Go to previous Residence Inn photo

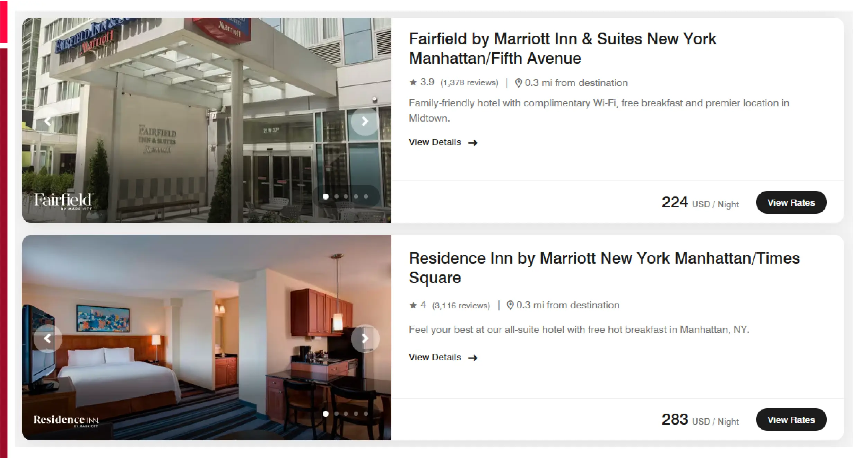(x=48, y=338)
